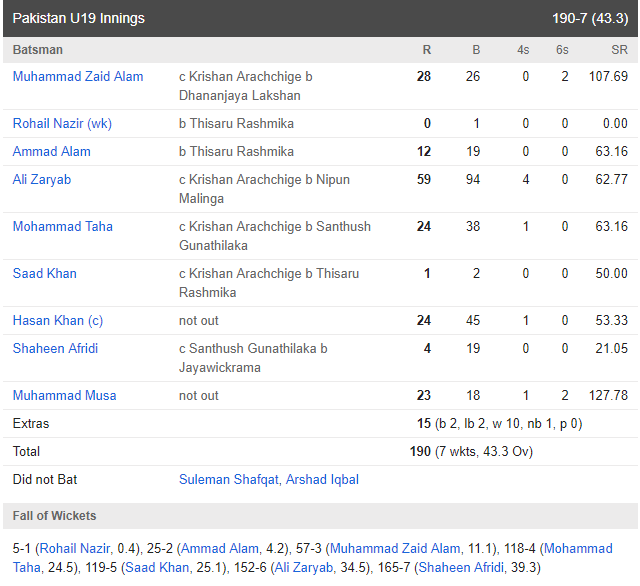Click the Mohammad Taha batsman name
Viewport: 640px width, 586px height.
62,226
